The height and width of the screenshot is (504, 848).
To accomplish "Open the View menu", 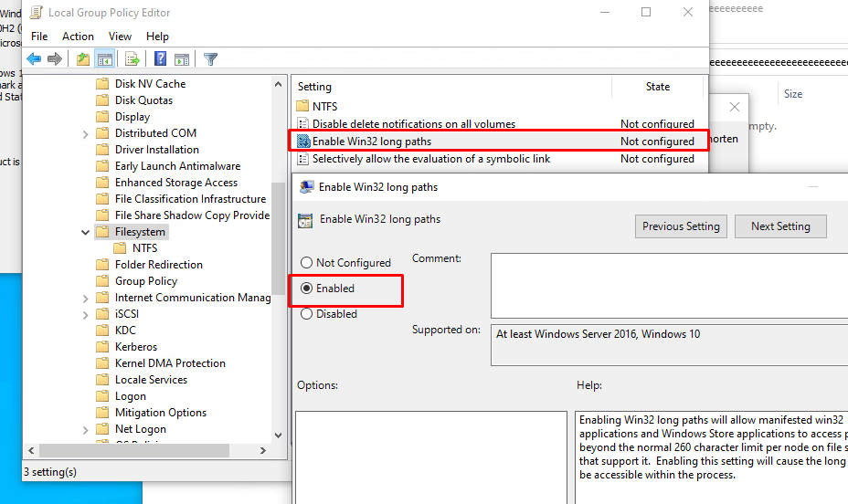I will point(120,37).
